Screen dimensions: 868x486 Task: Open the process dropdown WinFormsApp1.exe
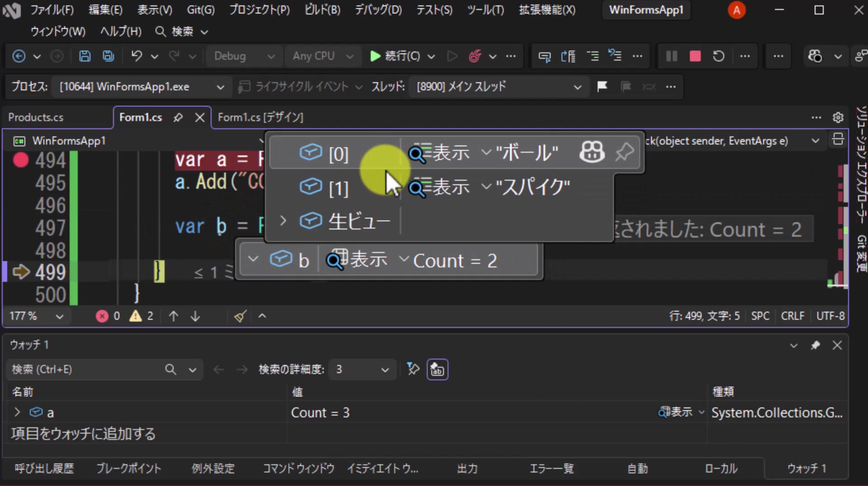tap(142, 86)
